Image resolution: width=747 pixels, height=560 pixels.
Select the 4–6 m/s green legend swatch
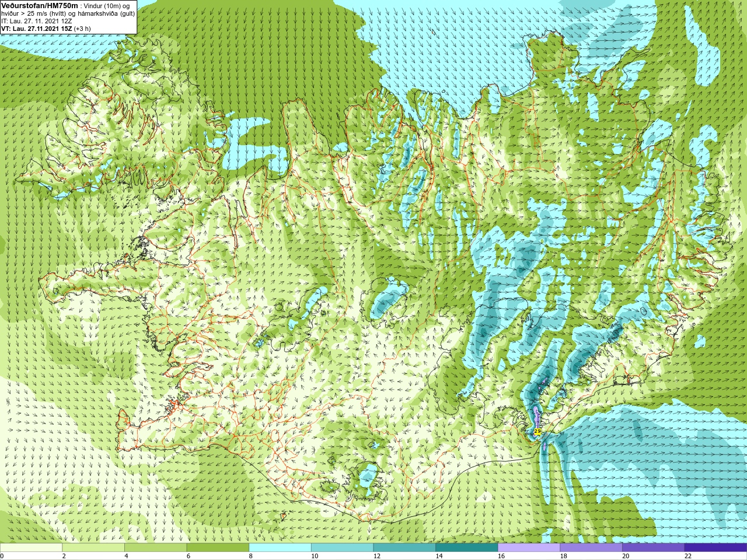(x=156, y=548)
